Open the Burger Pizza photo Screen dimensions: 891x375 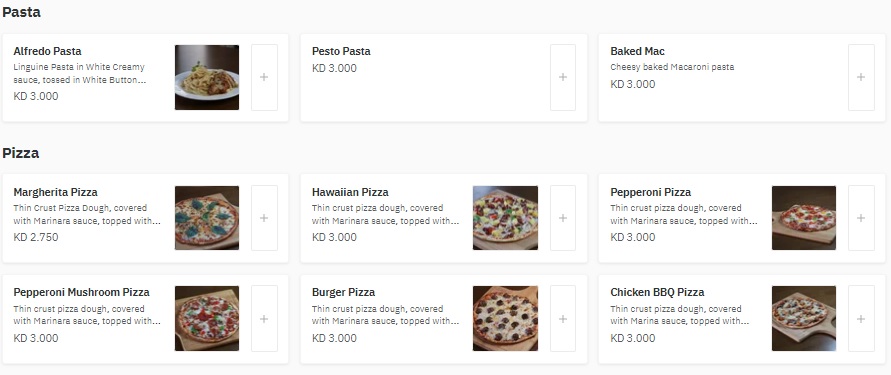pyautogui.click(x=505, y=319)
